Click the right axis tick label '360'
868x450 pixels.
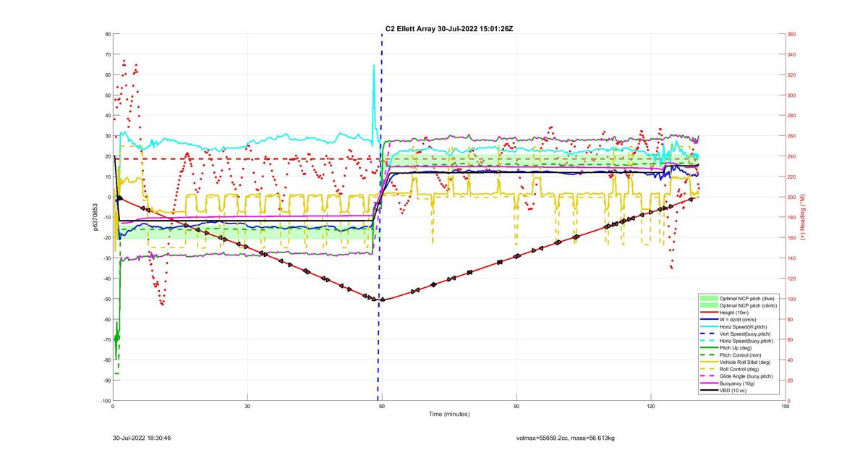point(792,34)
